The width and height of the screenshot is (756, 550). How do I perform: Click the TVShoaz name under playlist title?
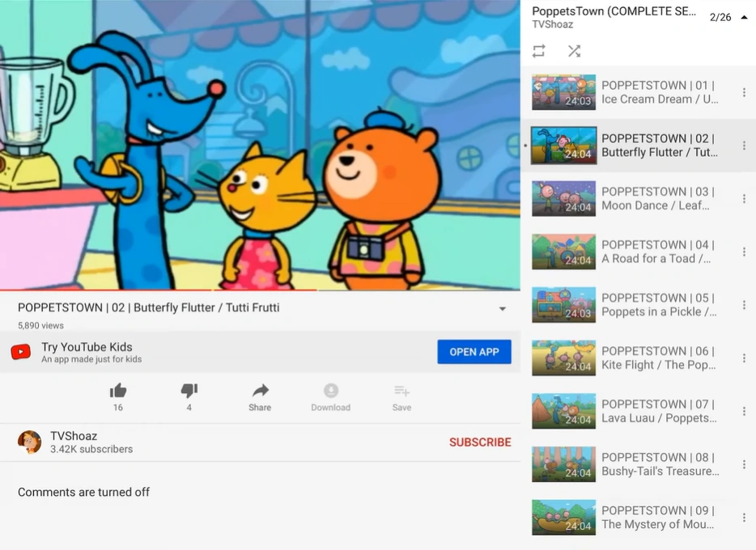(553, 24)
